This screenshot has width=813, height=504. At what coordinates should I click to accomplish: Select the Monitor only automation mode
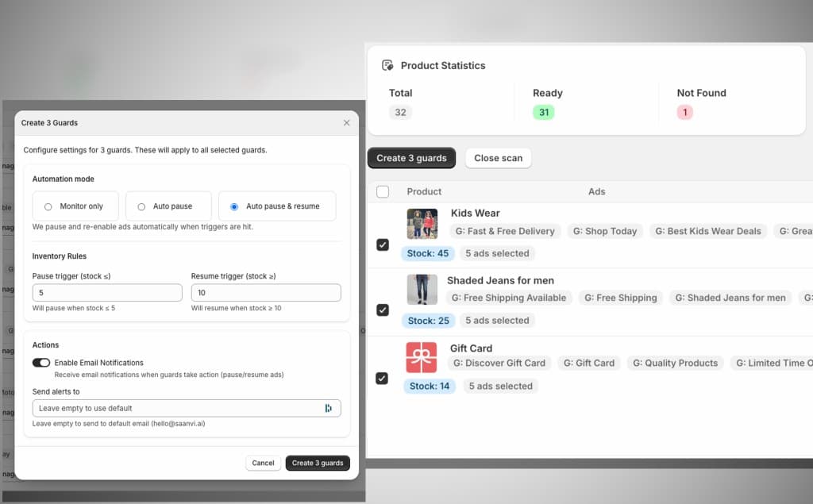point(50,206)
